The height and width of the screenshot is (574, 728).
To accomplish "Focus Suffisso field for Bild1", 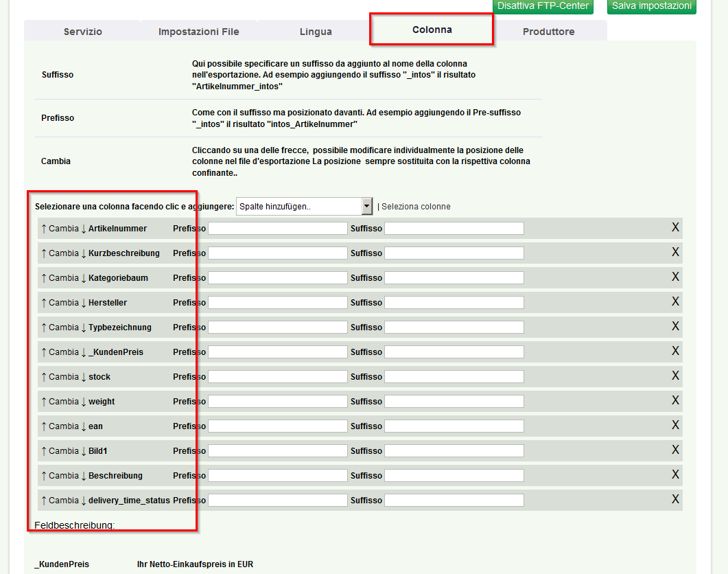I will click(454, 451).
